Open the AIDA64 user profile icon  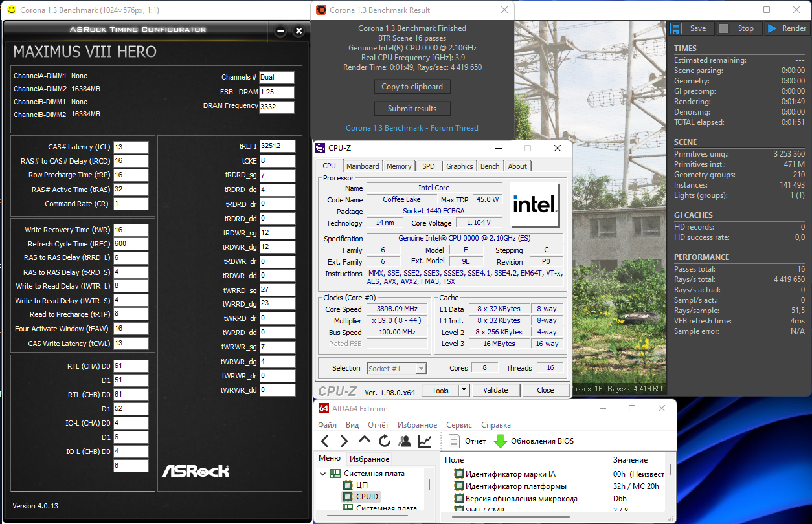click(x=405, y=441)
